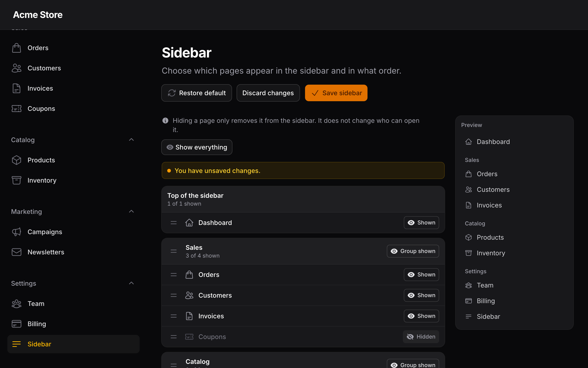Screen dimensions: 588x368
Task: Collapse the Marketing section in left sidebar
Action: 131,212
